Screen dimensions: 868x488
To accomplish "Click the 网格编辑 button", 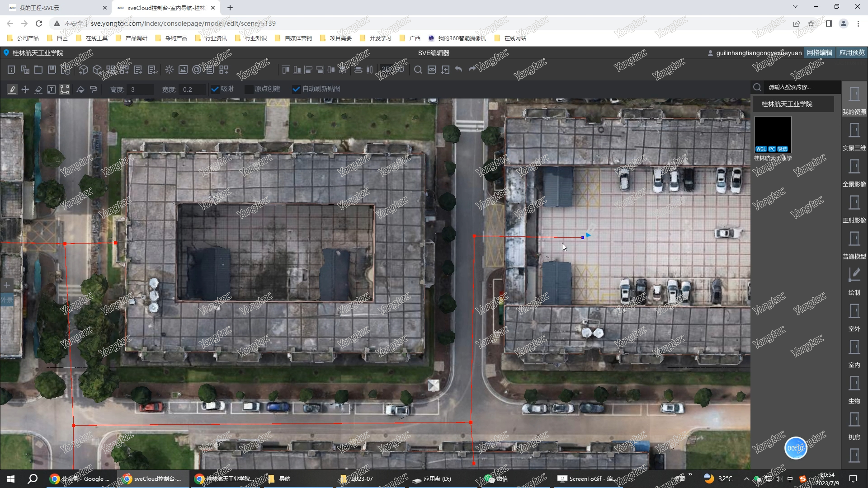I will [819, 53].
